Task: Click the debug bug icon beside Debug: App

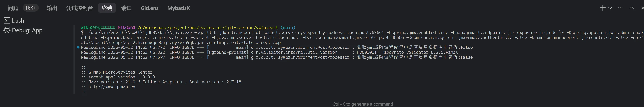Action: coord(7,30)
